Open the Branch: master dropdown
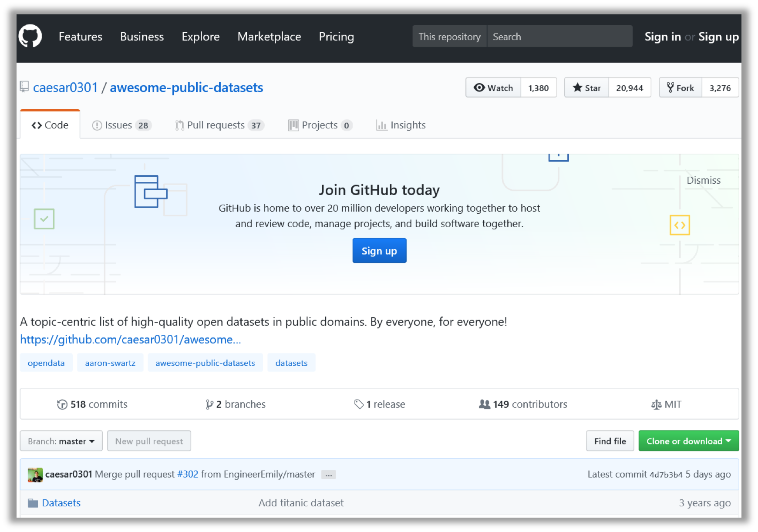 [61, 441]
